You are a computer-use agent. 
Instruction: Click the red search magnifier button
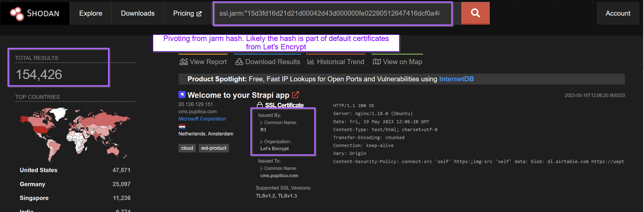point(475,13)
